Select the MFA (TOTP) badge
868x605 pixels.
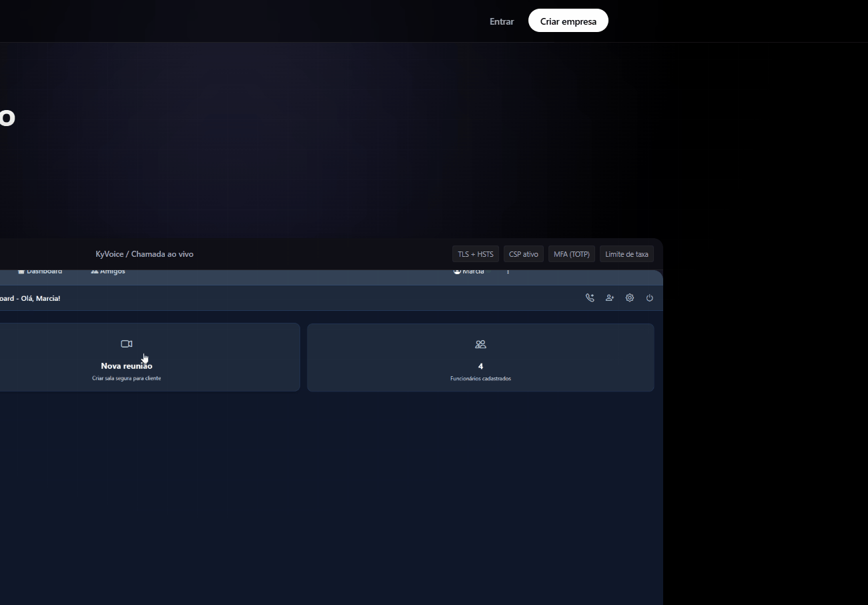pyautogui.click(x=571, y=254)
